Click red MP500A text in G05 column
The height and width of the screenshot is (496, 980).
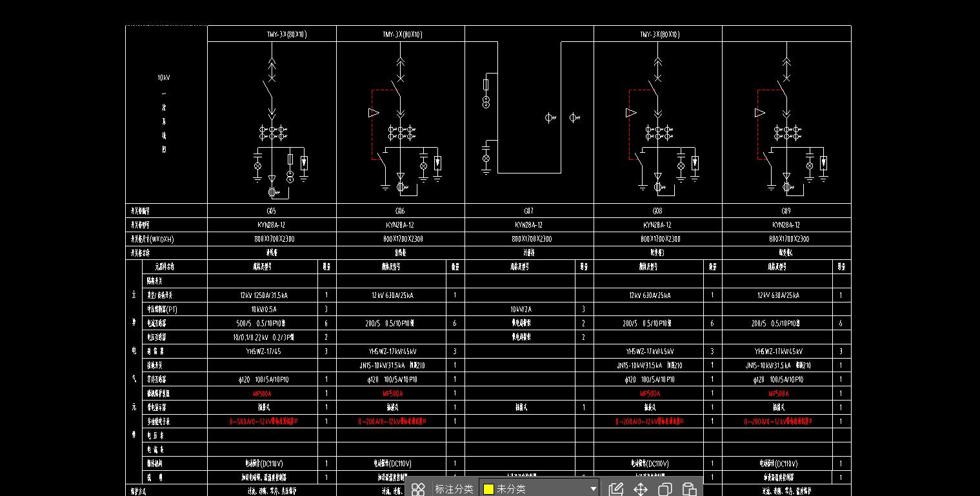(263, 393)
